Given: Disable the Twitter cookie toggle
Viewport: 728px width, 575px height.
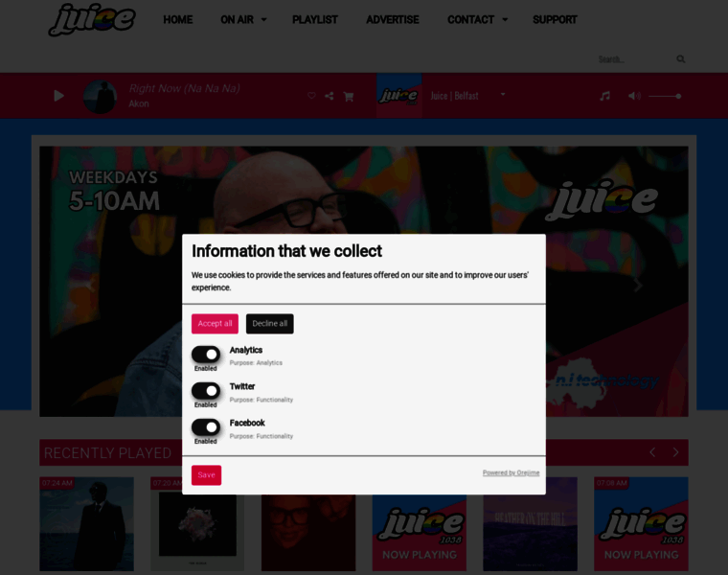Looking at the screenshot, I should point(206,391).
